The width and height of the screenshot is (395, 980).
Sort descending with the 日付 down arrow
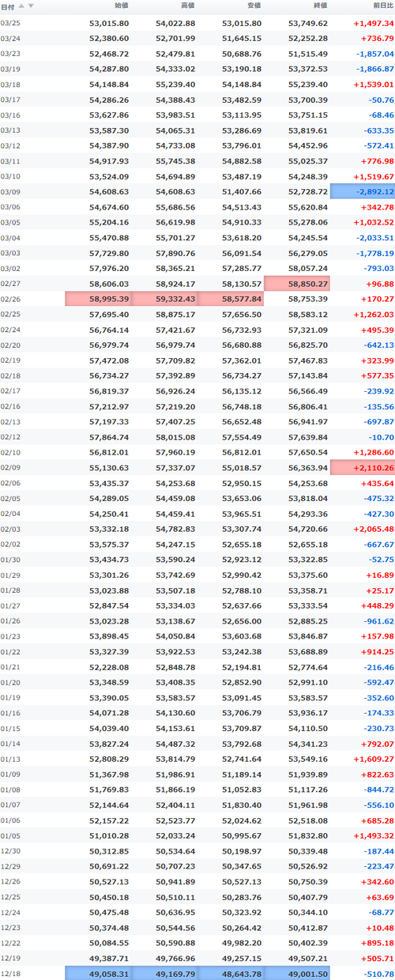tap(31, 6)
